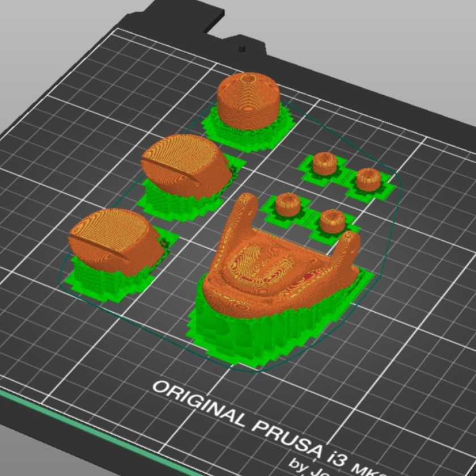Image resolution: width=476 pixels, height=476 pixels.
Task: Click the cradle model's right upright prong
Action: tap(348, 246)
